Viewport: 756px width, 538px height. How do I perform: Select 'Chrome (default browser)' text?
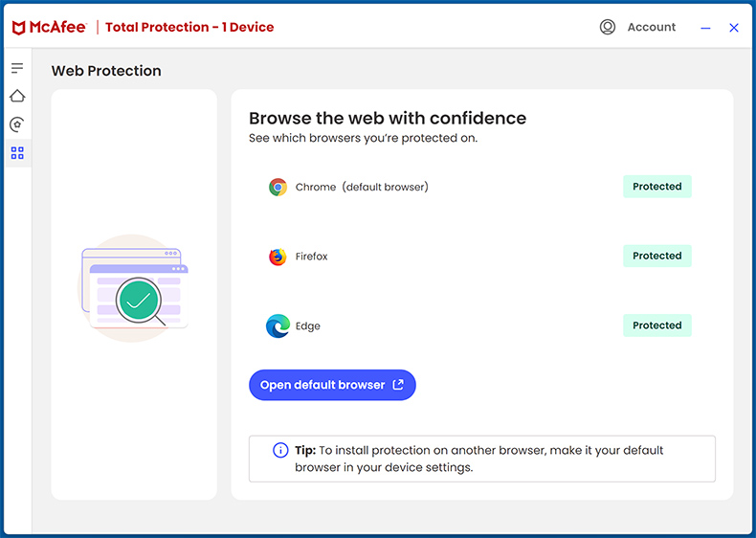[362, 187]
